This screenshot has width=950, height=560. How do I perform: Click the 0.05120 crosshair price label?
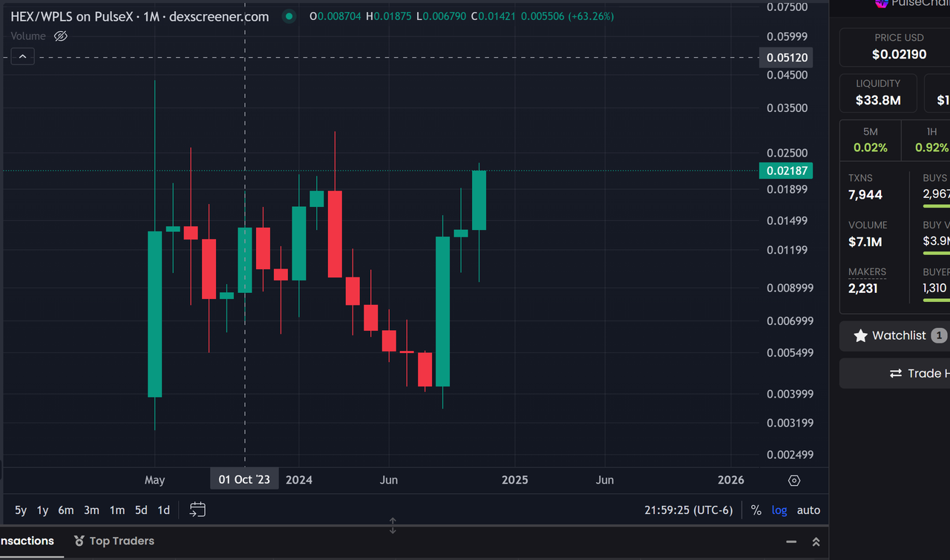tap(786, 57)
